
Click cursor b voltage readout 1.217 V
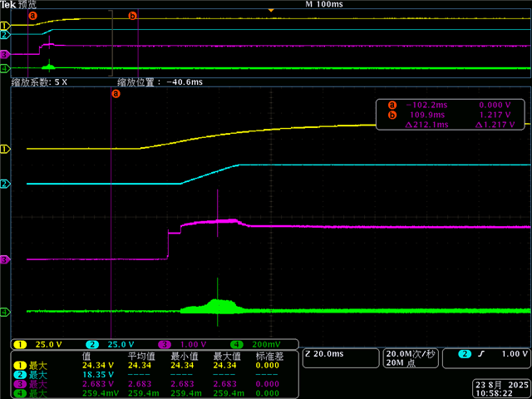[495, 115]
